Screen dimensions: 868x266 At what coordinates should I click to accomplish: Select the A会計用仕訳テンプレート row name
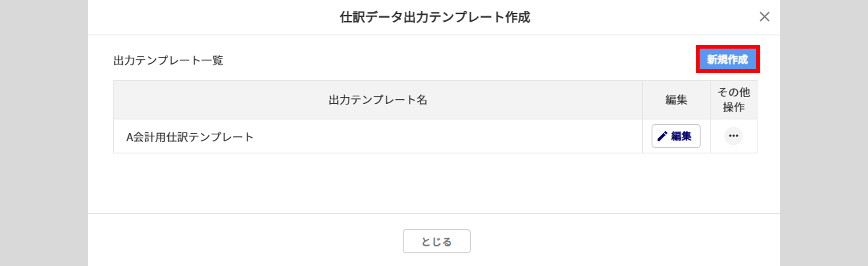click(190, 137)
